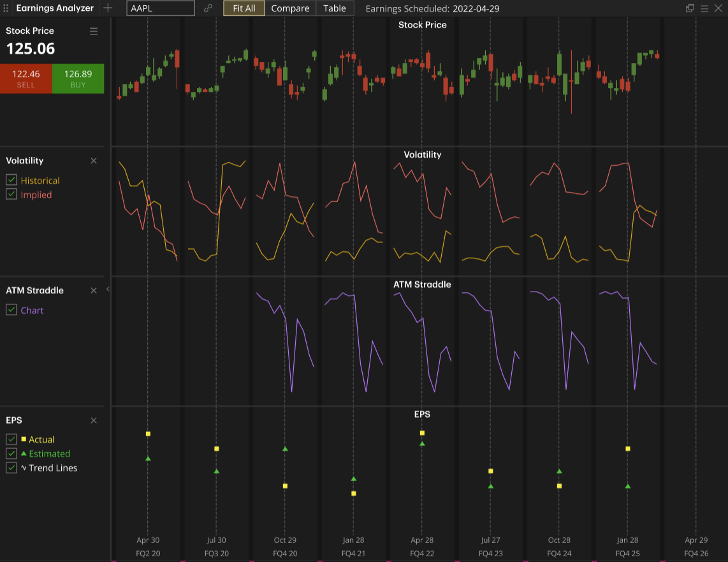Open the Table view
The width and height of the screenshot is (728, 562).
pyautogui.click(x=335, y=8)
